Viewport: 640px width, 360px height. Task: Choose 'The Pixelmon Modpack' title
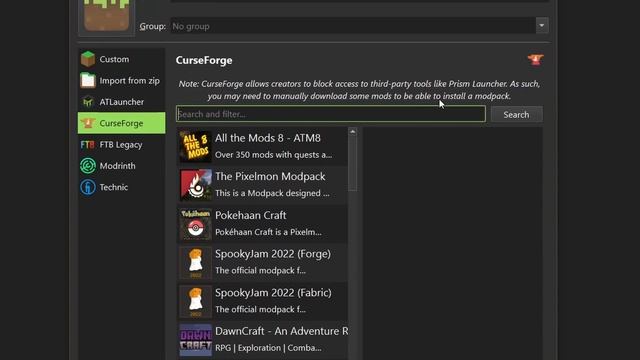(x=270, y=176)
